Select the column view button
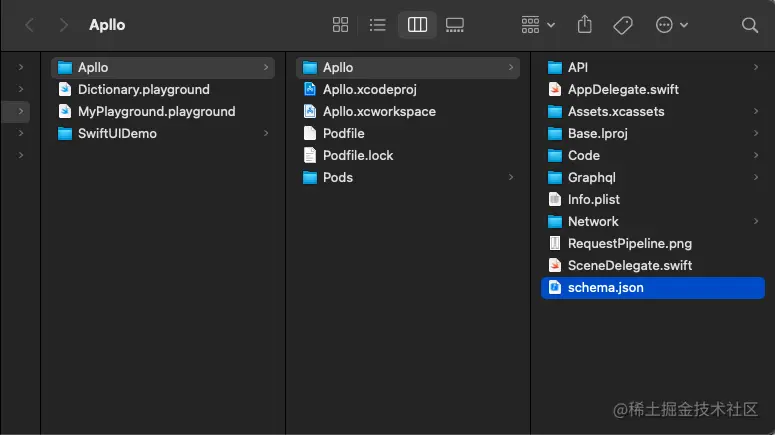Viewport: 775px width, 435px height. click(417, 25)
